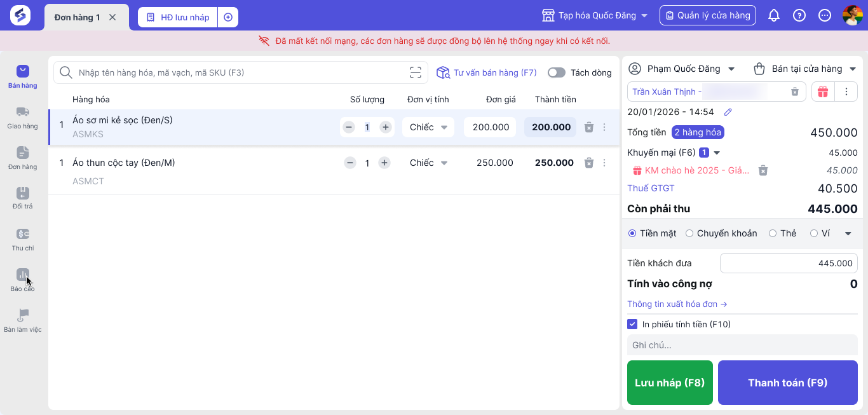Focus the product search field
Screen dimensions: 868x415
[241, 72]
